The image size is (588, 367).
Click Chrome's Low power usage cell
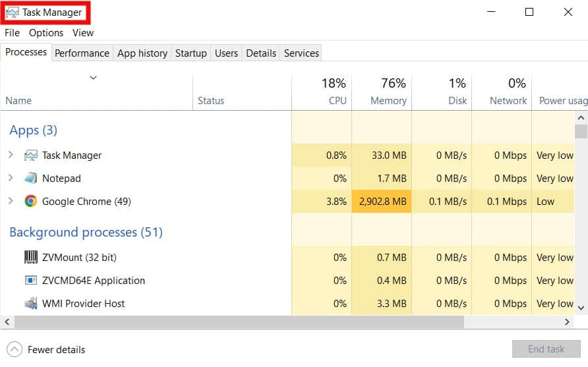553,202
